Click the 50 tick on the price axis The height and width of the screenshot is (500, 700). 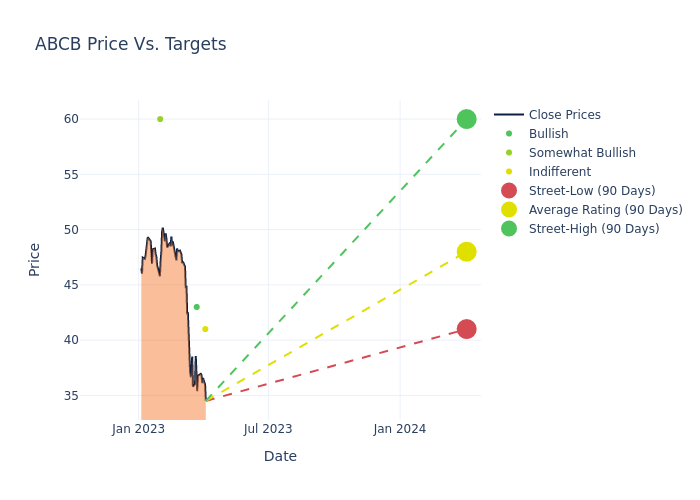pyautogui.click(x=99, y=230)
